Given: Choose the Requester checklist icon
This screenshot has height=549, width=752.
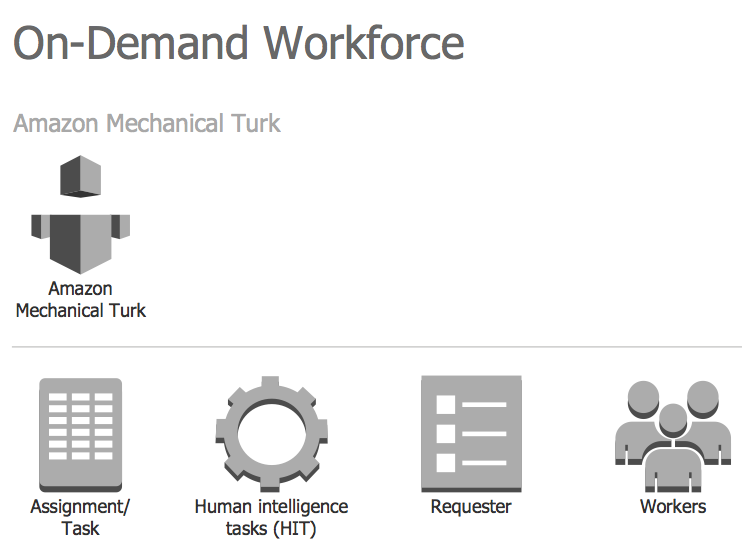Looking at the screenshot, I should point(471,434).
